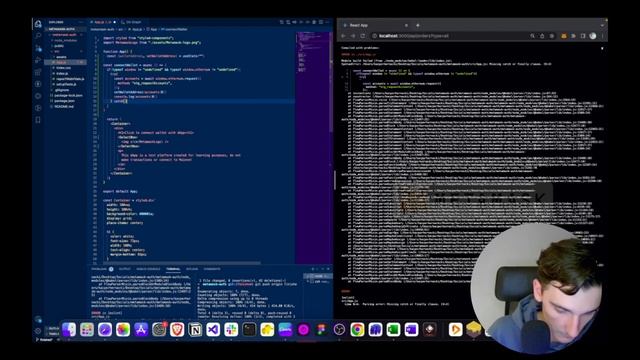The image size is (640, 360).
Task: Open Google Chrome from the Dock
Action: (357, 329)
